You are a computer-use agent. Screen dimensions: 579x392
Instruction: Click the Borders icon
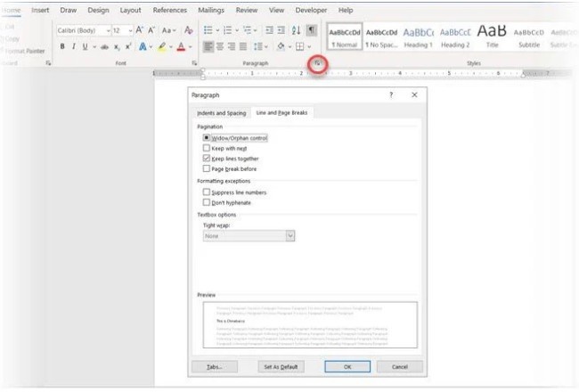pyautogui.click(x=300, y=46)
